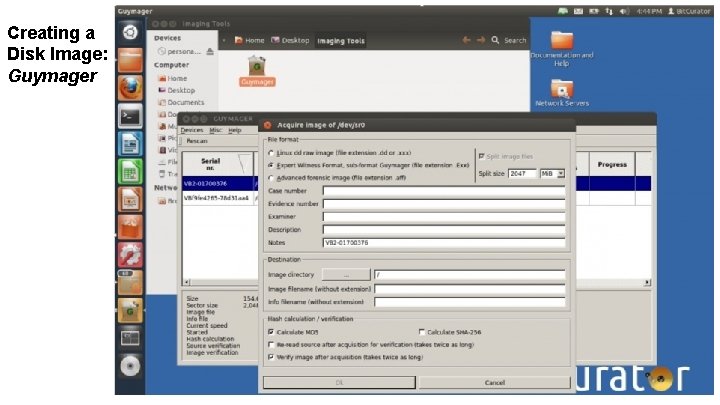Click Desktop in the file manager path bar
The image size is (720, 405).
(290, 40)
